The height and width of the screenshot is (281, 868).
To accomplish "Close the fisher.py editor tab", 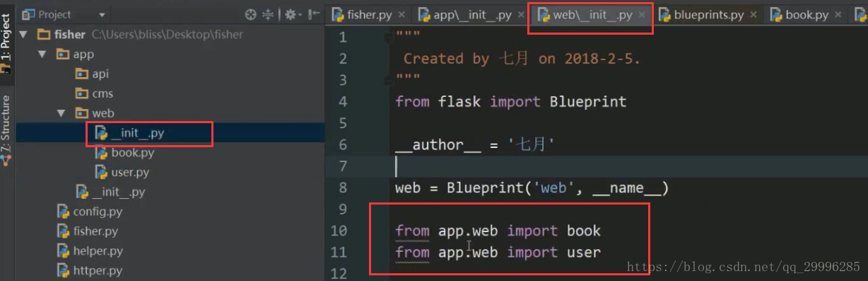I will click(402, 14).
